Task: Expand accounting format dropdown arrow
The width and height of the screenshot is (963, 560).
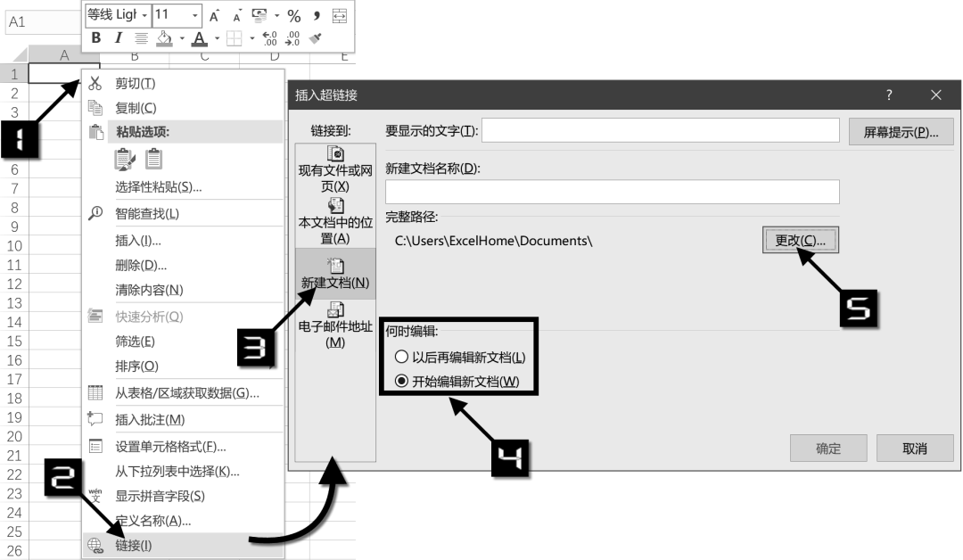Action: click(x=277, y=15)
